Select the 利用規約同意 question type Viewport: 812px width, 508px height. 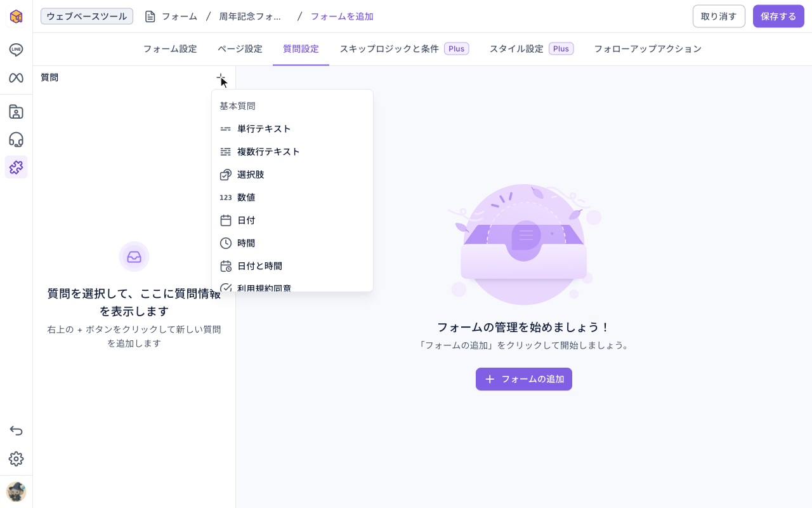point(292,286)
